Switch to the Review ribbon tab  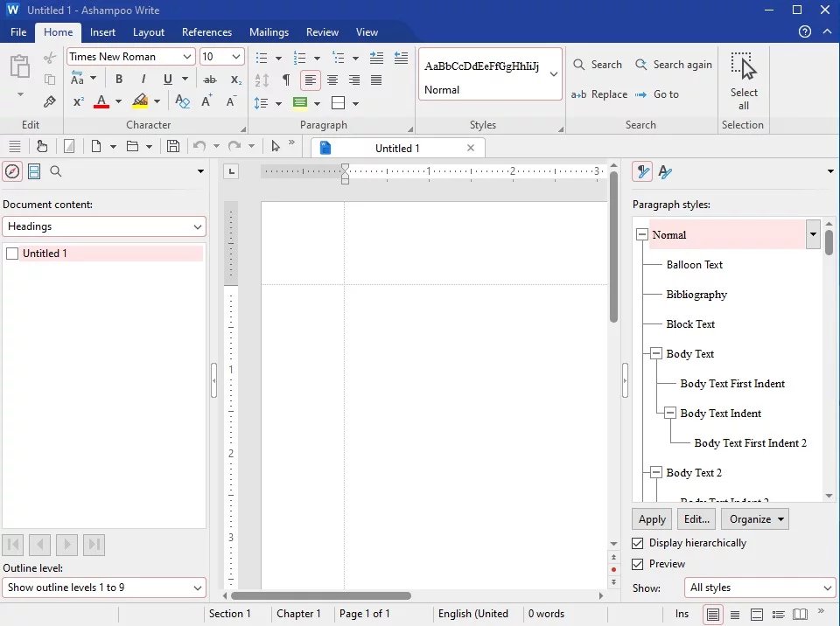click(x=322, y=32)
